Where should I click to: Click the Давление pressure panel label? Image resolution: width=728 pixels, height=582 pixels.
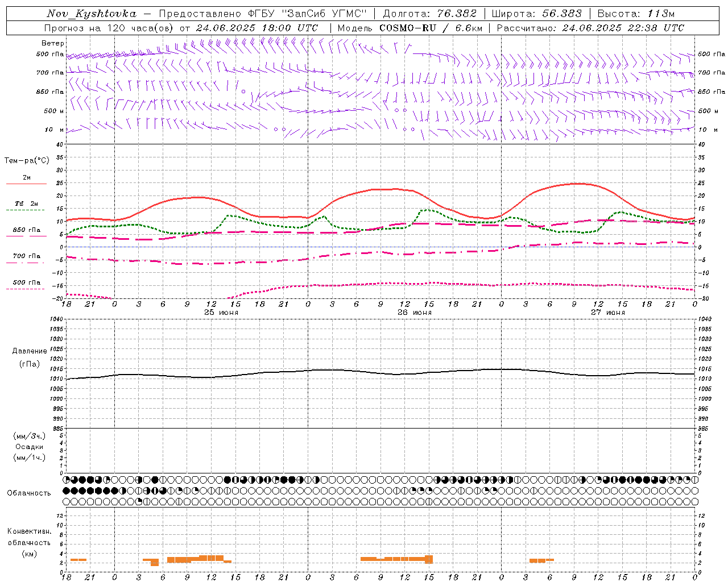pos(30,351)
